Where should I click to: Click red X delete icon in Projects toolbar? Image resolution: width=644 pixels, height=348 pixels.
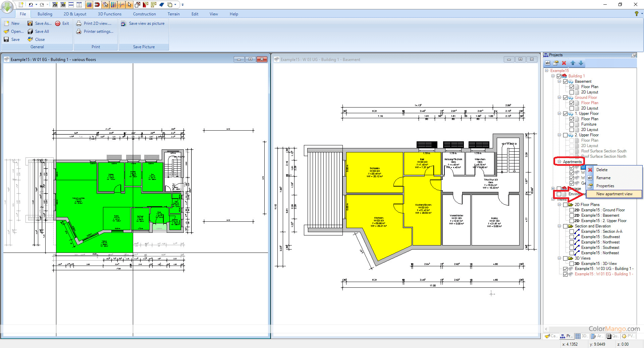pyautogui.click(x=564, y=63)
